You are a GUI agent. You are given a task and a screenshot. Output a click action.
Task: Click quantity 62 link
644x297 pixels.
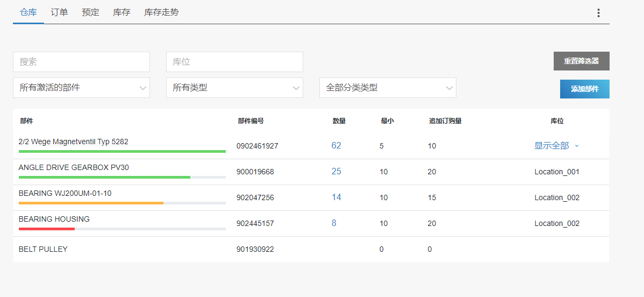[x=336, y=146]
